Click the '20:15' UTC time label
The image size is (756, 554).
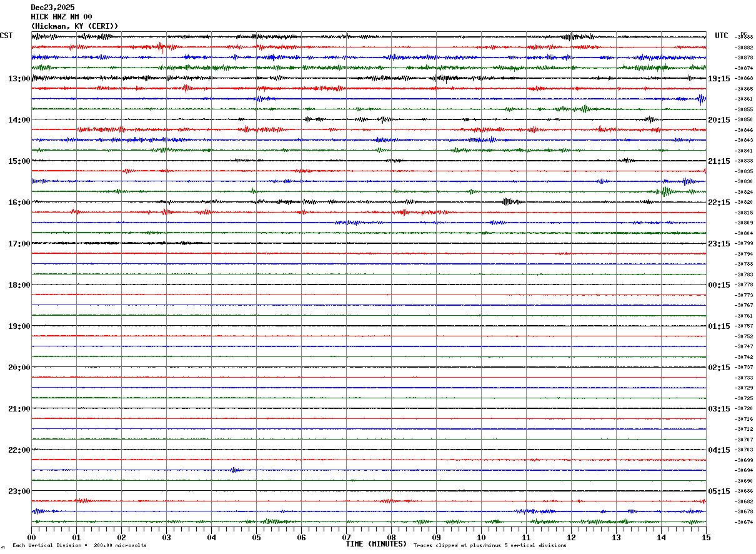[x=719, y=120]
